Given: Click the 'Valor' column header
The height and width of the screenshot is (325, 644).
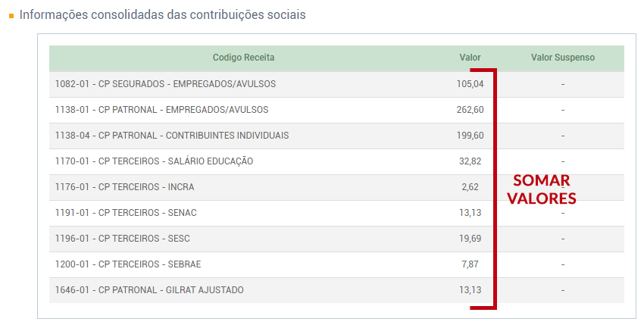Looking at the screenshot, I should click(x=470, y=58).
